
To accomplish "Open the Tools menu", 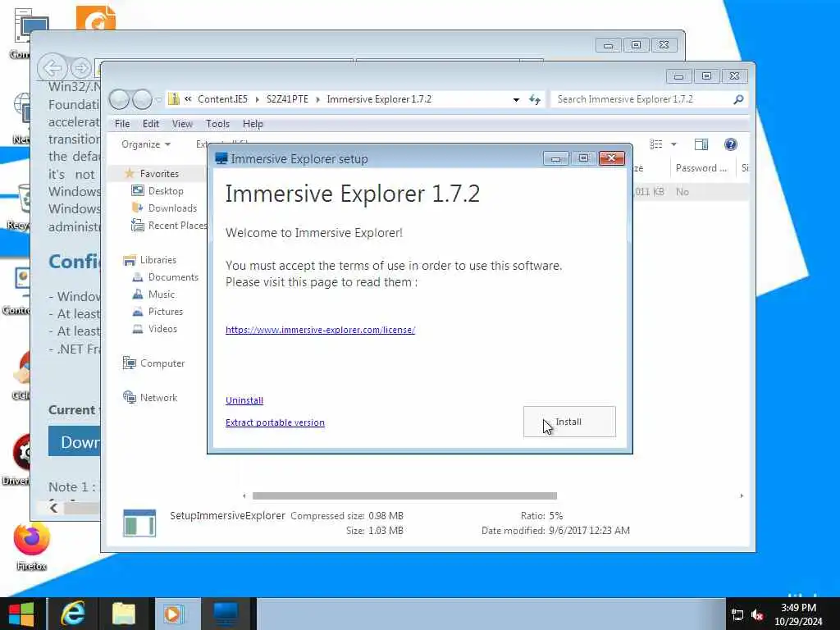I will pyautogui.click(x=217, y=124).
